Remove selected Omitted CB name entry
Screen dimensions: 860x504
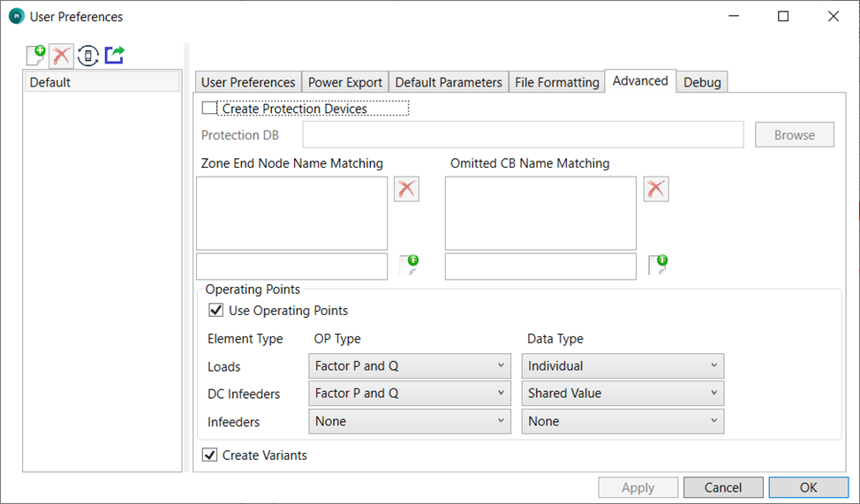click(656, 189)
